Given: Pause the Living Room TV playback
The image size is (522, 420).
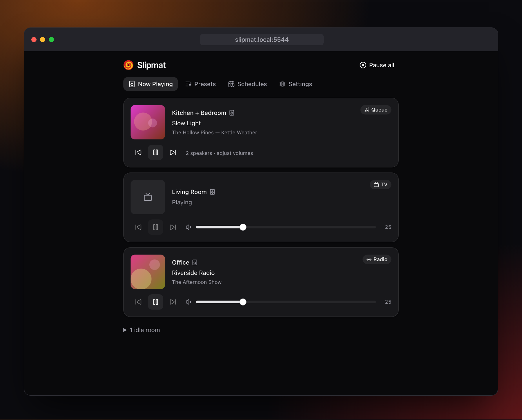Looking at the screenshot, I should [x=156, y=227].
